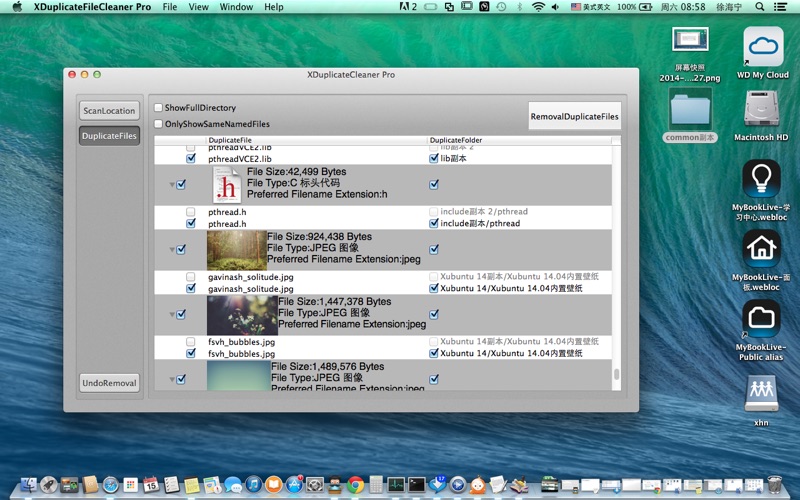Image resolution: width=800 pixels, height=500 pixels.
Task: Launch Google Chrome from Dock
Action: click(x=356, y=484)
